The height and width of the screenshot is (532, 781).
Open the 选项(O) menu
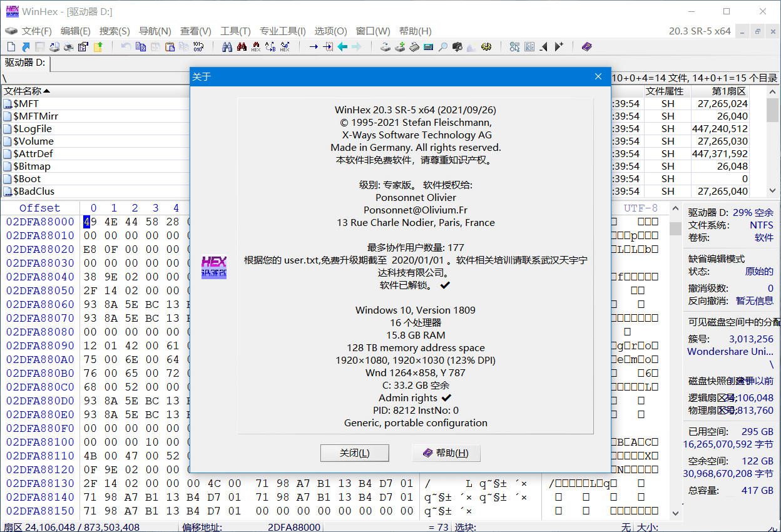(330, 31)
